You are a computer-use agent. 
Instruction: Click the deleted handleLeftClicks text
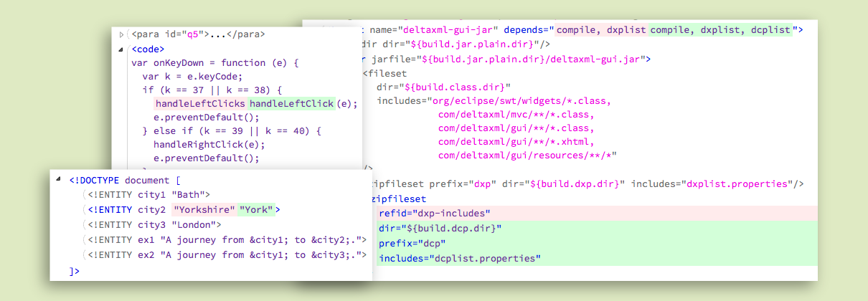point(201,104)
